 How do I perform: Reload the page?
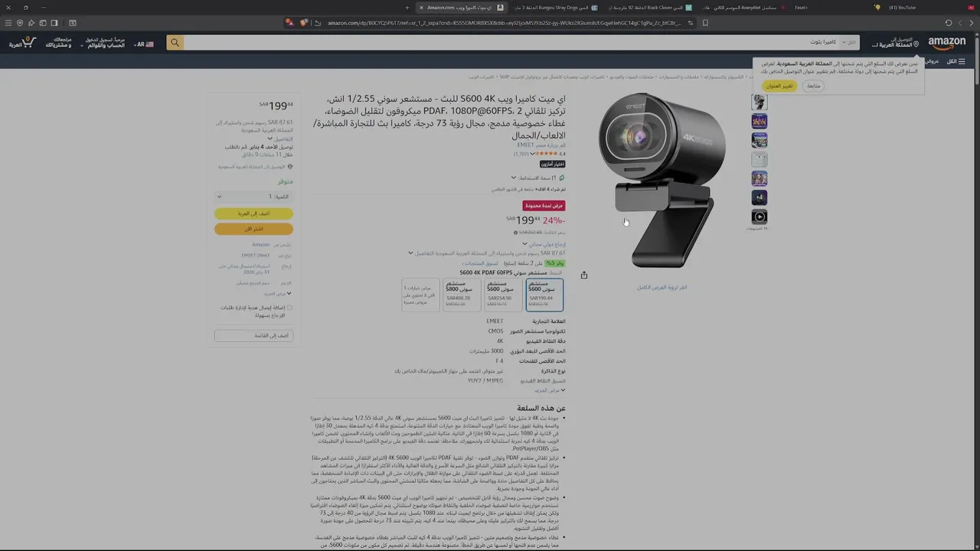click(x=949, y=23)
